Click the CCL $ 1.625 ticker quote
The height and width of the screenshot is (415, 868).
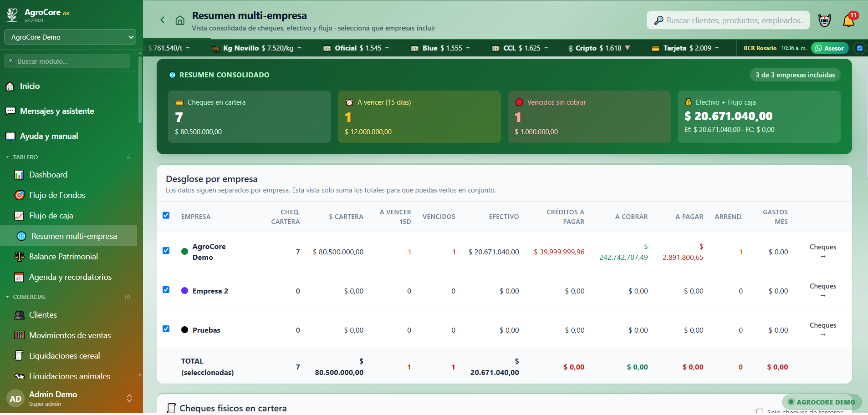pyautogui.click(x=520, y=48)
